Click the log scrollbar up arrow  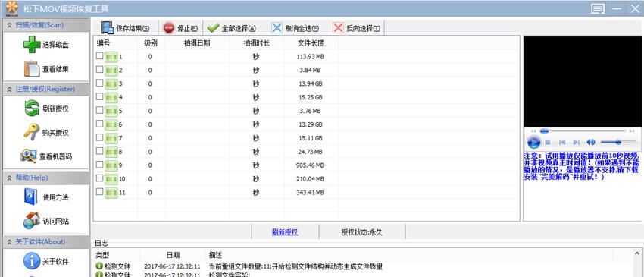click(x=637, y=253)
